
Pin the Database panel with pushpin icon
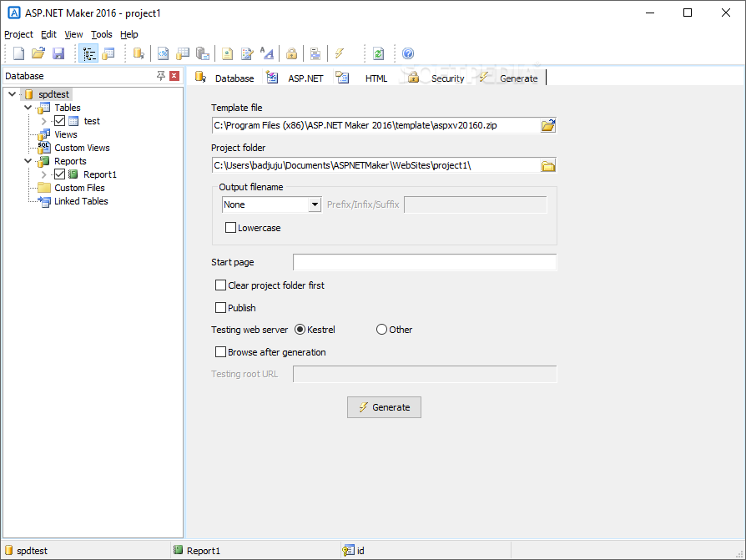click(x=161, y=76)
